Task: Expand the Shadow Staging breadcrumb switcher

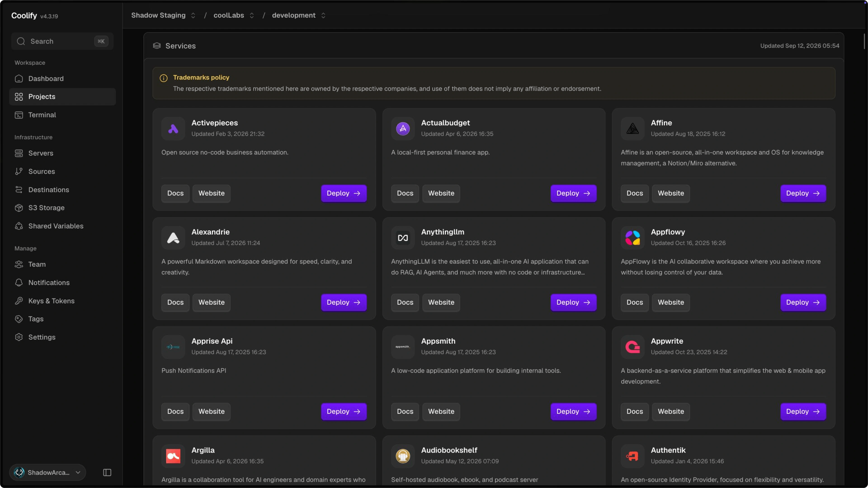Action: [193, 16]
